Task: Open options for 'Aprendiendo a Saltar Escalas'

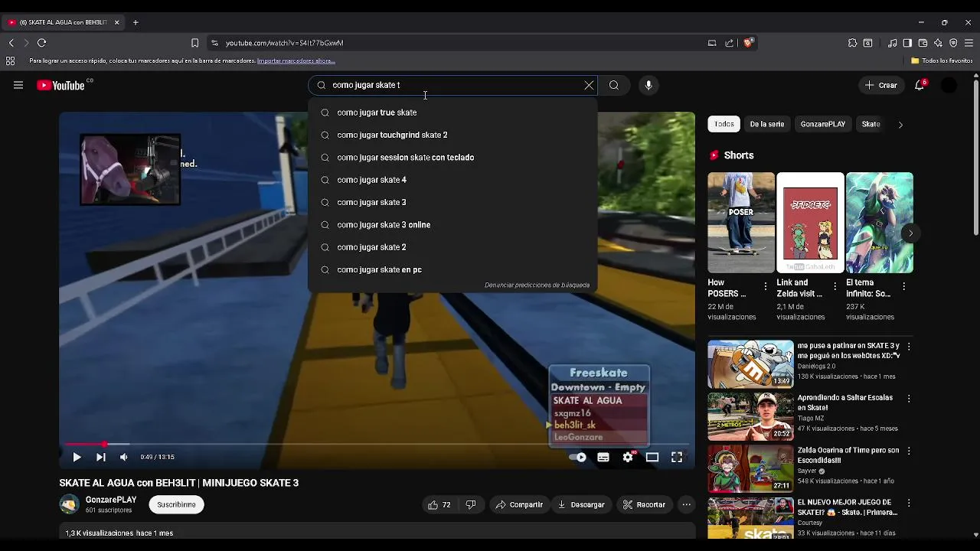Action: [x=909, y=399]
